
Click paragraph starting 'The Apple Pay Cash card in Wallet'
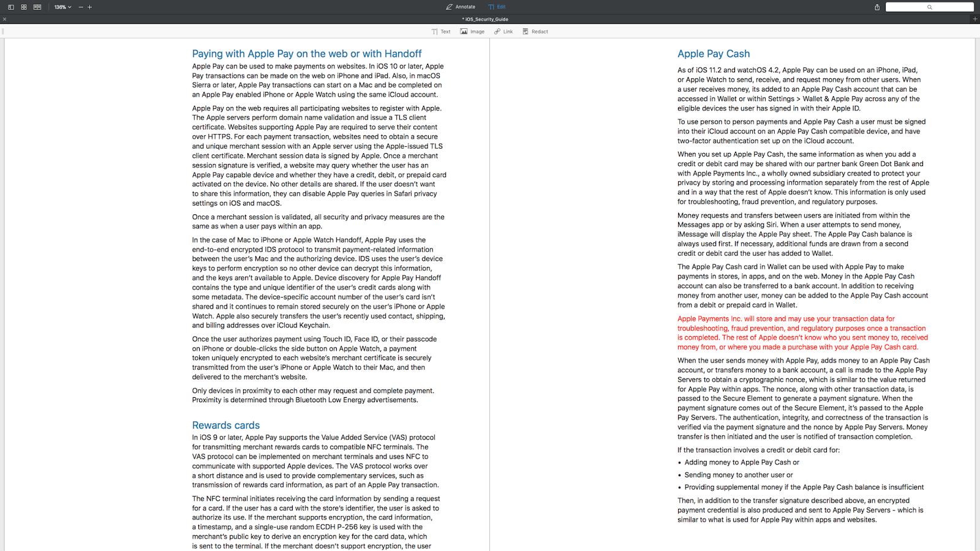coord(802,286)
